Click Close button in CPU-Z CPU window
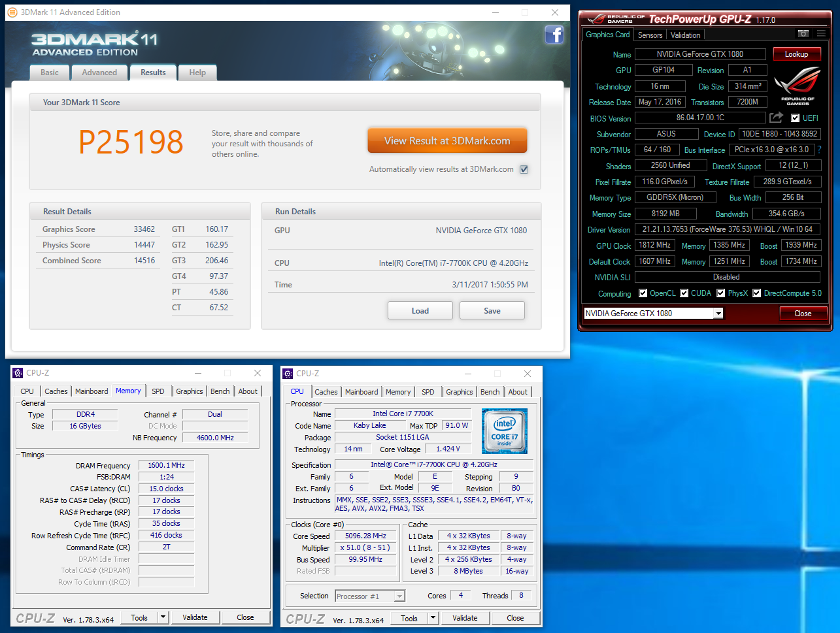The width and height of the screenshot is (840, 633). point(515,618)
